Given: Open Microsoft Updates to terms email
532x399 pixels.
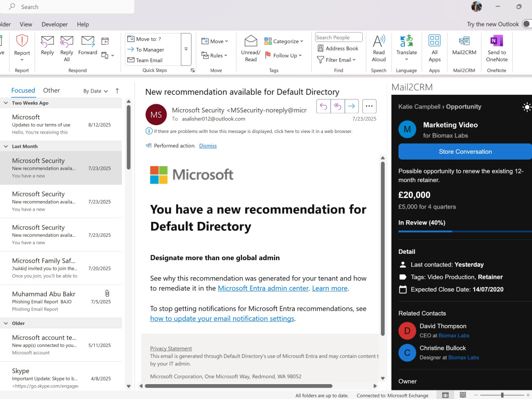Looking at the screenshot, I should click(61, 124).
